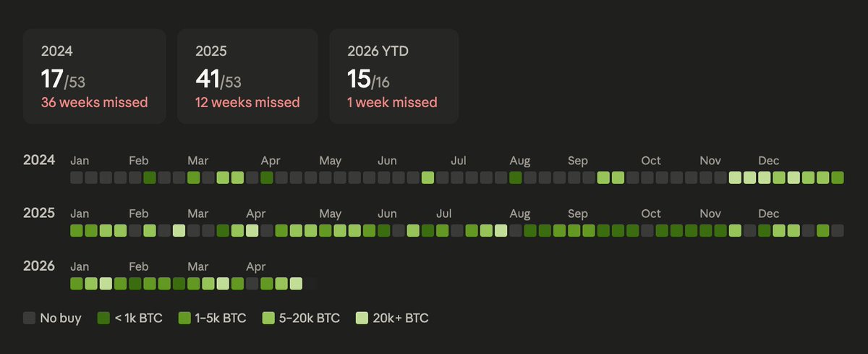Select the last week cell in 2026

tap(296, 284)
